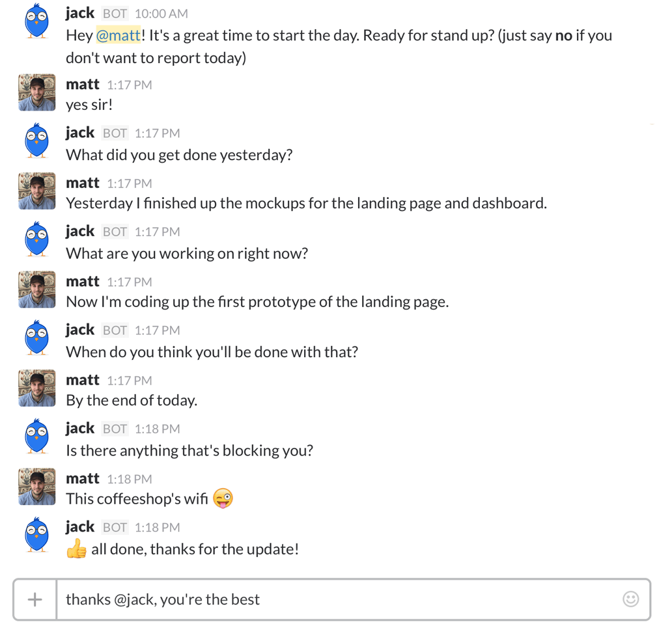The width and height of the screenshot is (672, 624).
Task: Click jack's username in first message
Action: coord(80,13)
